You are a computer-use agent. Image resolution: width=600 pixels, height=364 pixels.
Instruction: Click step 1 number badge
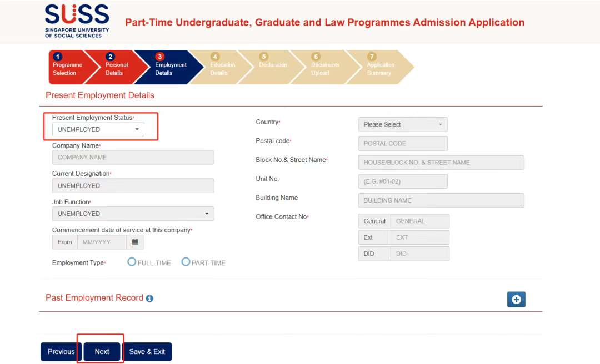[57, 57]
